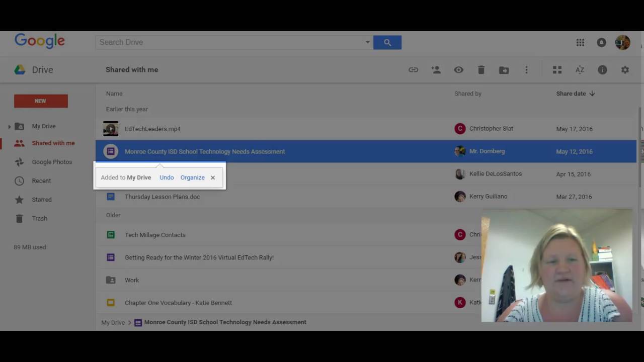Open the more actions three-dot menu

pyautogui.click(x=526, y=70)
